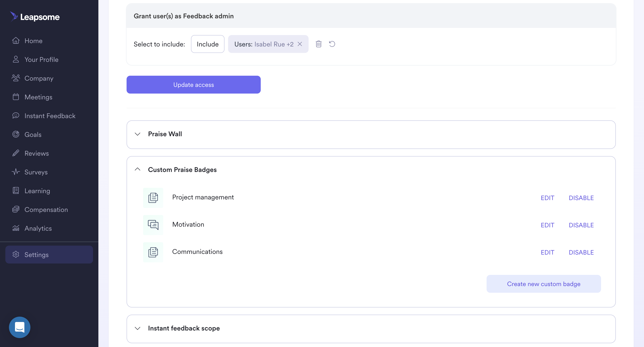This screenshot has width=644, height=347.
Task: Click Create new custom badge
Action: pos(544,284)
